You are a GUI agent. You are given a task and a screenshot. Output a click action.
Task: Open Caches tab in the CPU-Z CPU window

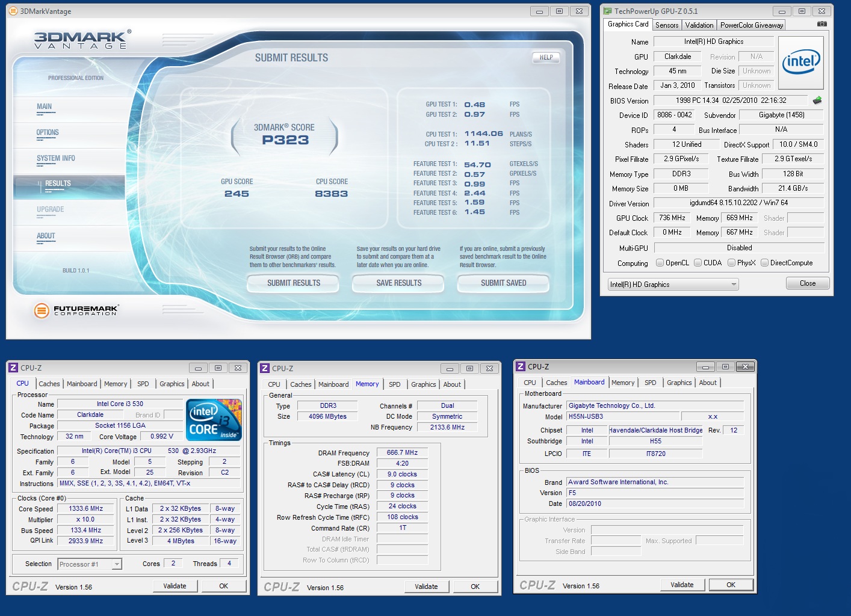tap(49, 384)
